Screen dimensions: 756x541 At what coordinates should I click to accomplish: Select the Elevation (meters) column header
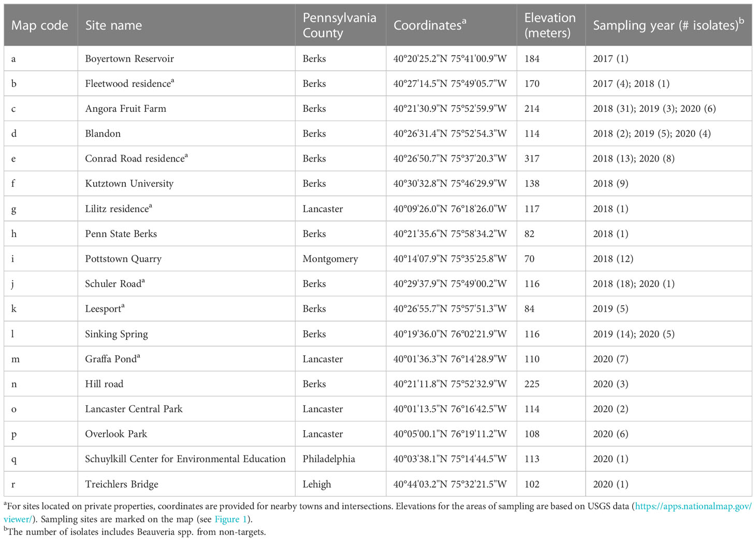[x=549, y=25]
